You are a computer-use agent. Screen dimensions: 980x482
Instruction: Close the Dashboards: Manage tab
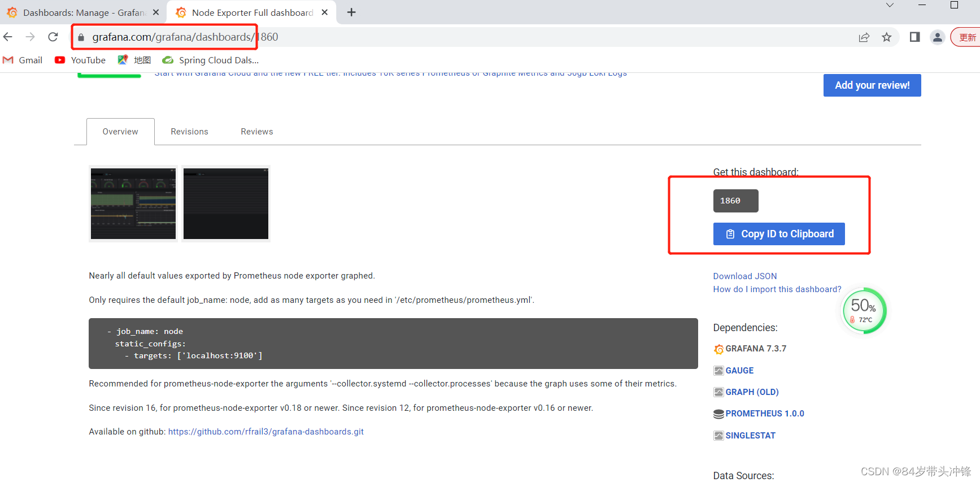click(156, 12)
